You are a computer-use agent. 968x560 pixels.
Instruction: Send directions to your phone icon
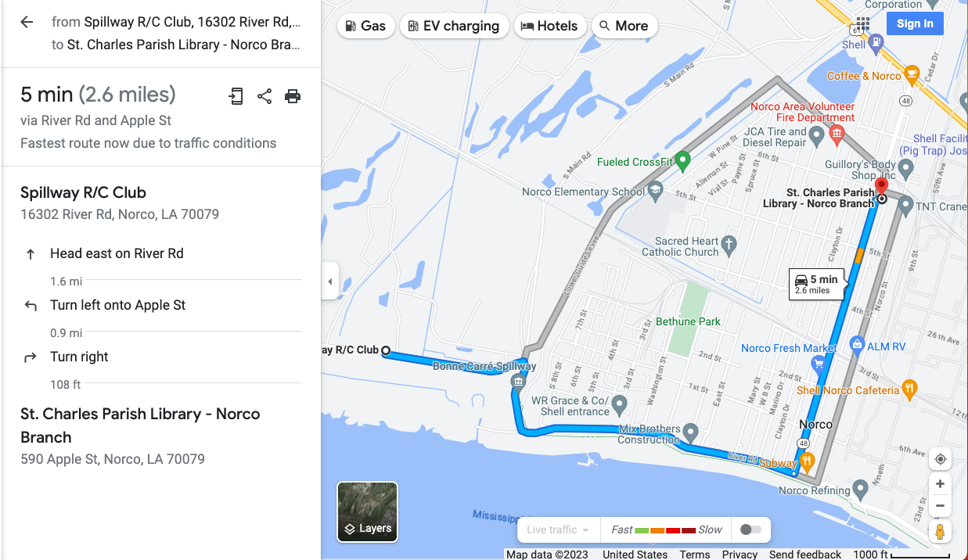point(236,96)
